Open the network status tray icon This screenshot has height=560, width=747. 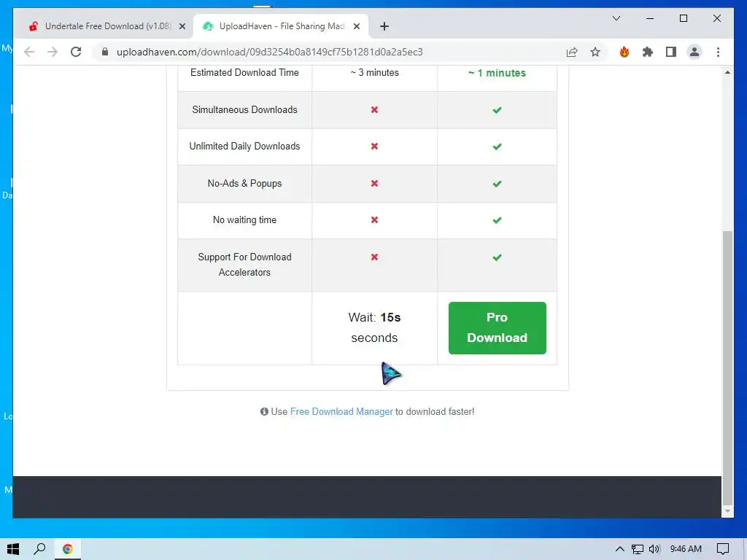coord(637,549)
